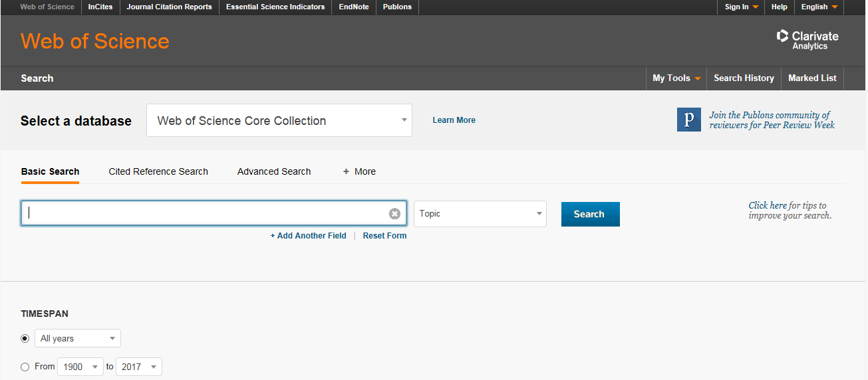Switch to Cited Reference Search tab
Screen dimensions: 868x380
click(x=158, y=171)
